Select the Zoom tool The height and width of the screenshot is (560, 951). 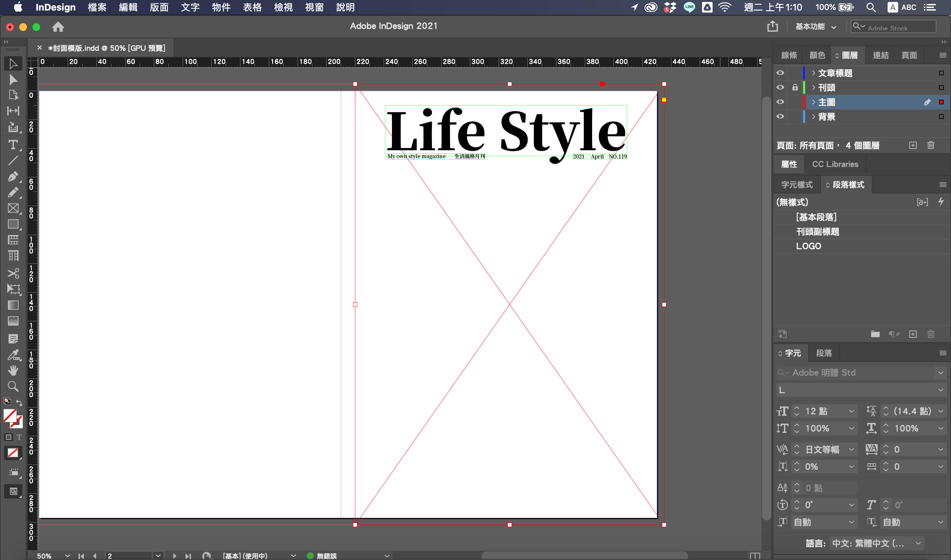[x=13, y=386]
